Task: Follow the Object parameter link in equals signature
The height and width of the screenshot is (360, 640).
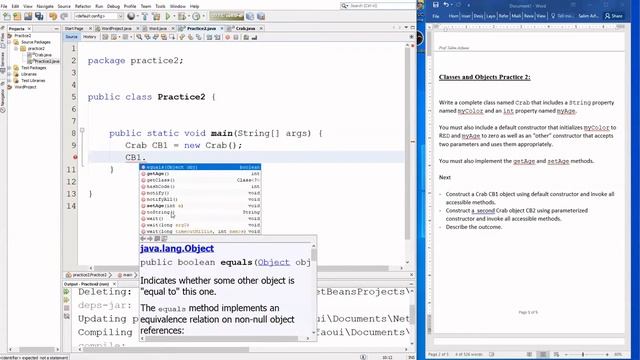Action: 273,262
